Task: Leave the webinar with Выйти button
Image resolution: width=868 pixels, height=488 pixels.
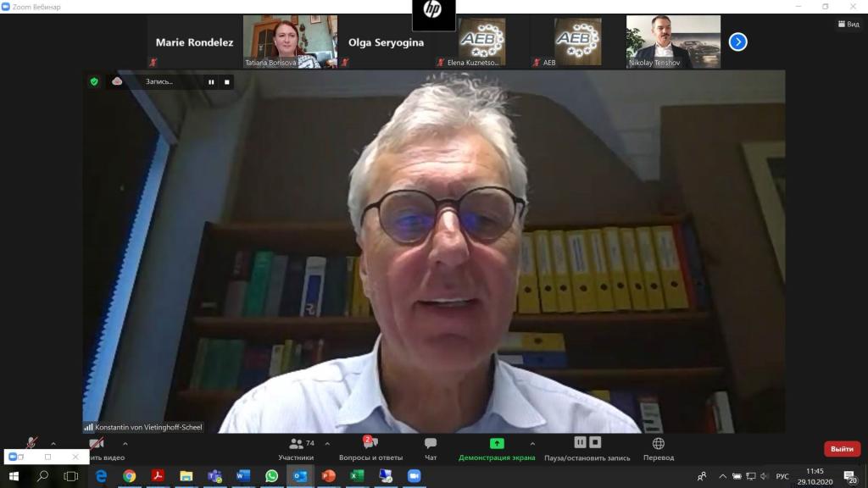Action: click(842, 449)
